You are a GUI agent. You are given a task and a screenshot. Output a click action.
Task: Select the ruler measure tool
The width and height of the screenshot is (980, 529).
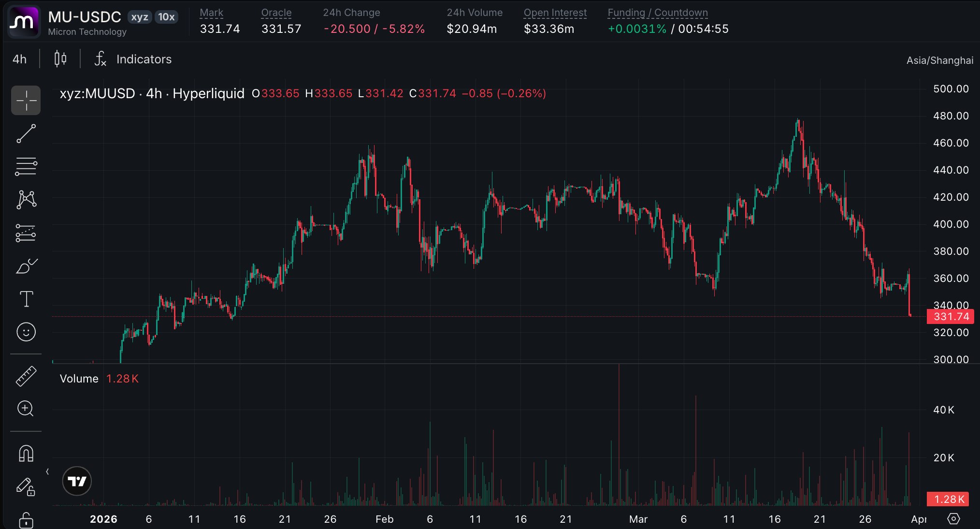coord(26,376)
